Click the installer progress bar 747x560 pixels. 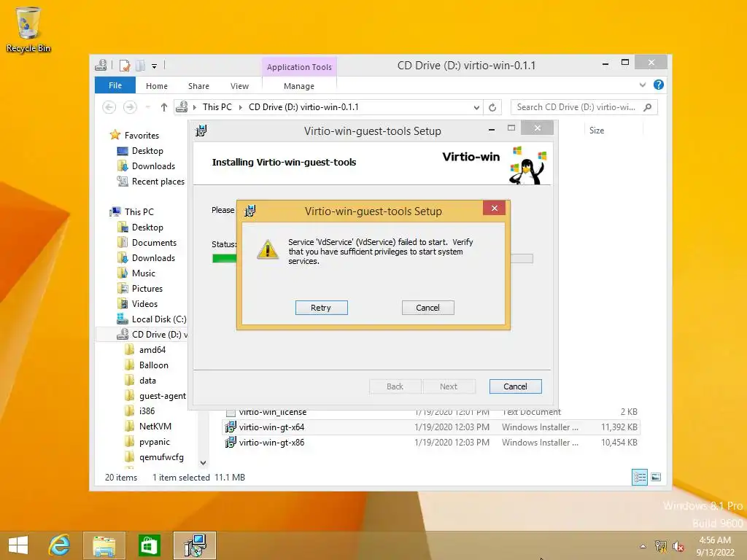(x=373, y=259)
